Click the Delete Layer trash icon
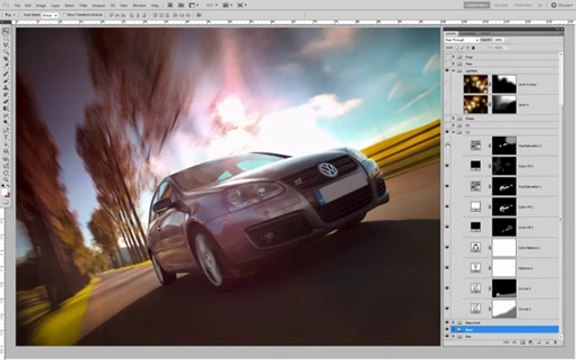The image size is (576, 360). click(555, 342)
